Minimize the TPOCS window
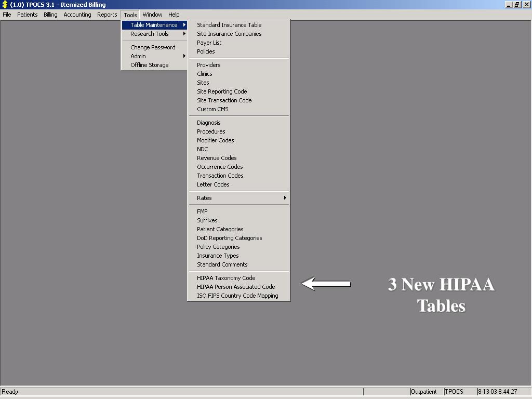The width and height of the screenshot is (532, 399). click(x=509, y=4)
